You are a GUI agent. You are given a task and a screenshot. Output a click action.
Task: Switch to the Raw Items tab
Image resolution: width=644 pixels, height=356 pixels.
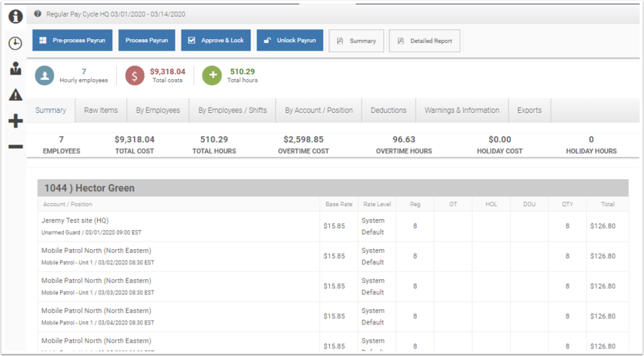click(101, 111)
